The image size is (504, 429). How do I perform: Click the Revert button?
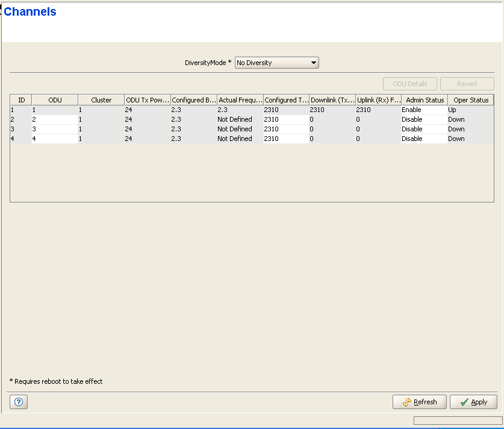pos(467,84)
